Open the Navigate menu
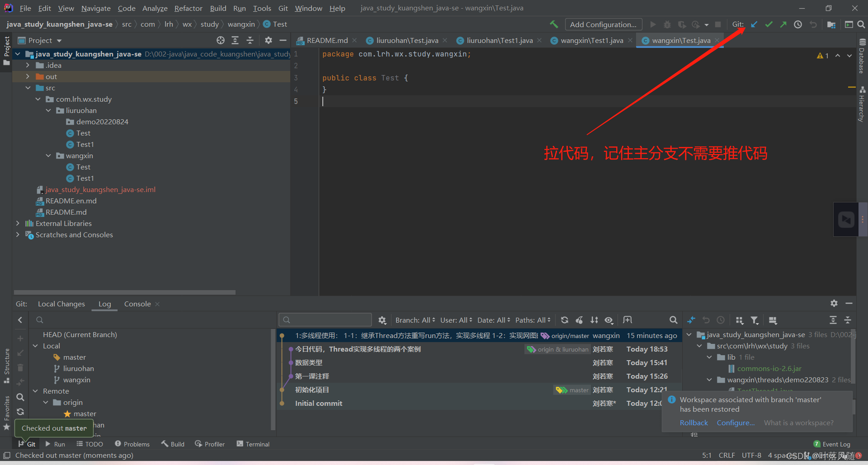This screenshot has width=868, height=465. tap(96, 8)
